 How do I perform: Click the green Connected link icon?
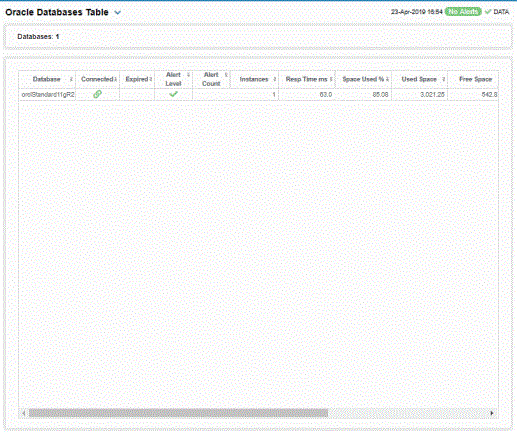click(x=97, y=94)
